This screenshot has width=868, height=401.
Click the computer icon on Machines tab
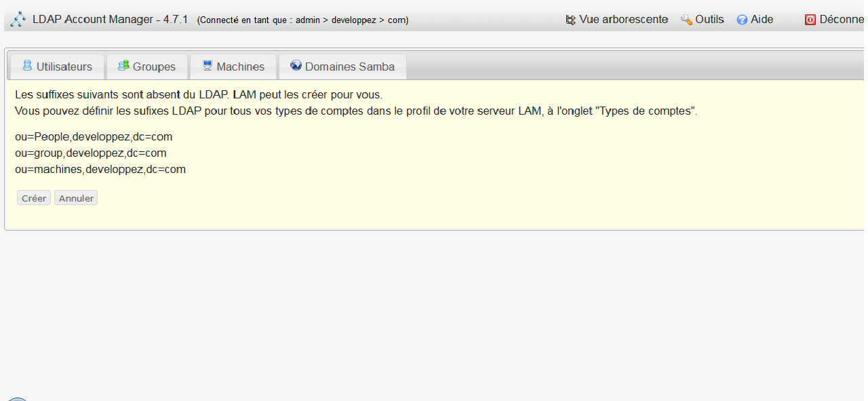tap(208, 65)
